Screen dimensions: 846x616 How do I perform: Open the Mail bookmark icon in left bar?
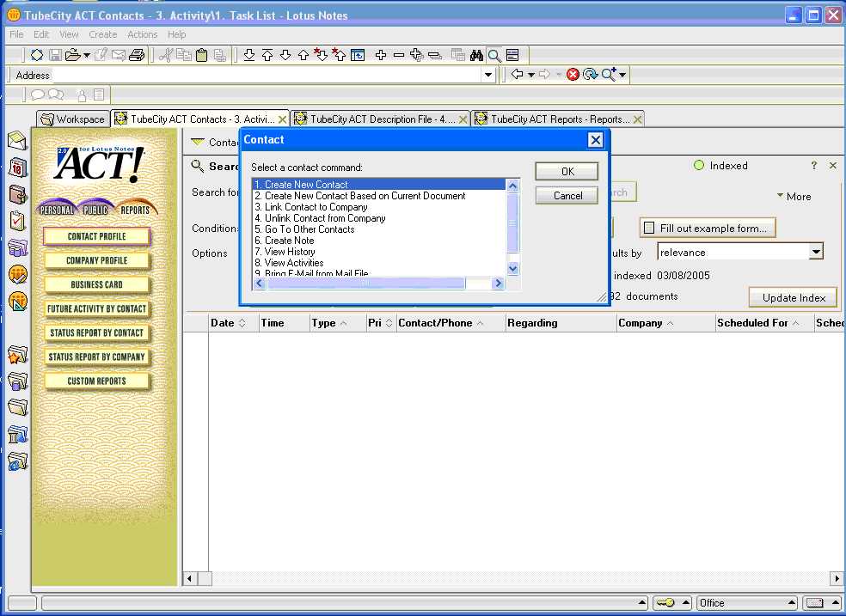[17, 141]
